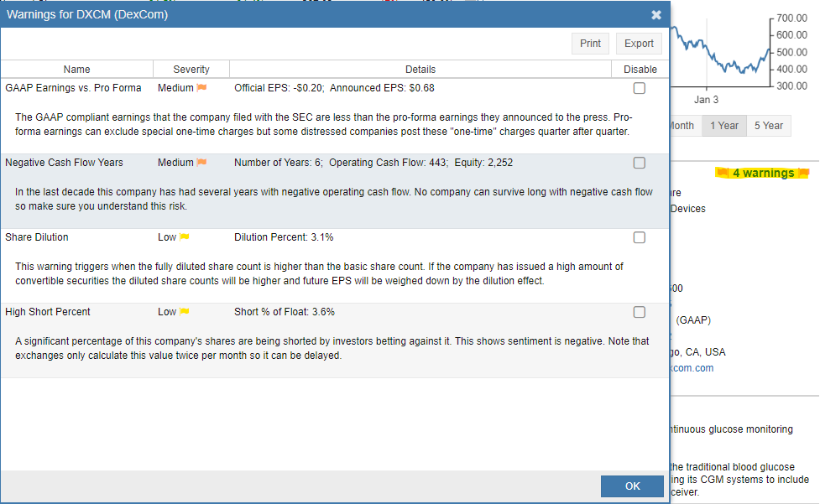Click the Export button
820x504 pixels.
(x=639, y=44)
